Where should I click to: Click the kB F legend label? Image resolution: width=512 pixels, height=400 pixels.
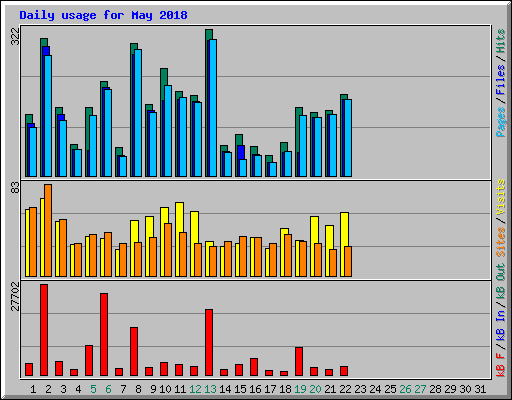coord(501,364)
